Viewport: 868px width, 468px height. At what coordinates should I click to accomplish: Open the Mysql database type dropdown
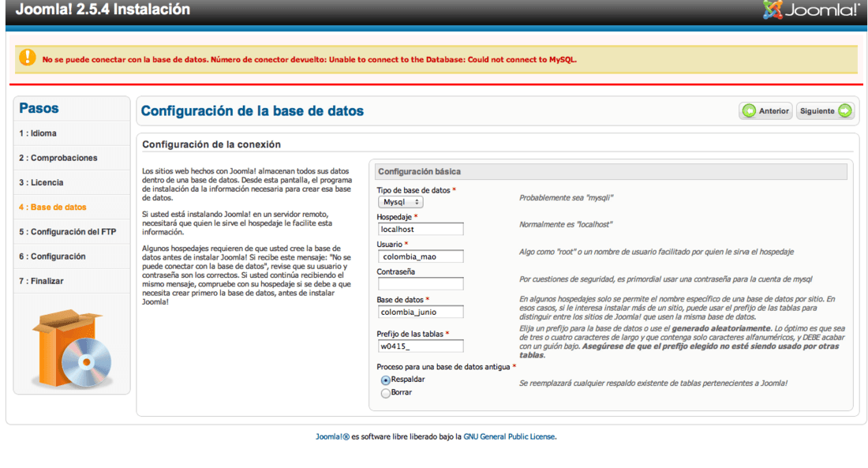point(401,202)
